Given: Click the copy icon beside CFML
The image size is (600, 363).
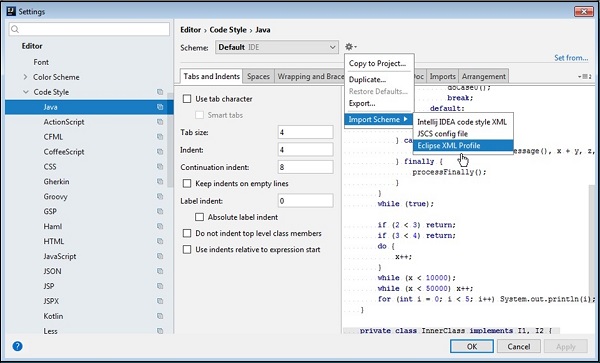Looking at the screenshot, I should [x=160, y=137].
